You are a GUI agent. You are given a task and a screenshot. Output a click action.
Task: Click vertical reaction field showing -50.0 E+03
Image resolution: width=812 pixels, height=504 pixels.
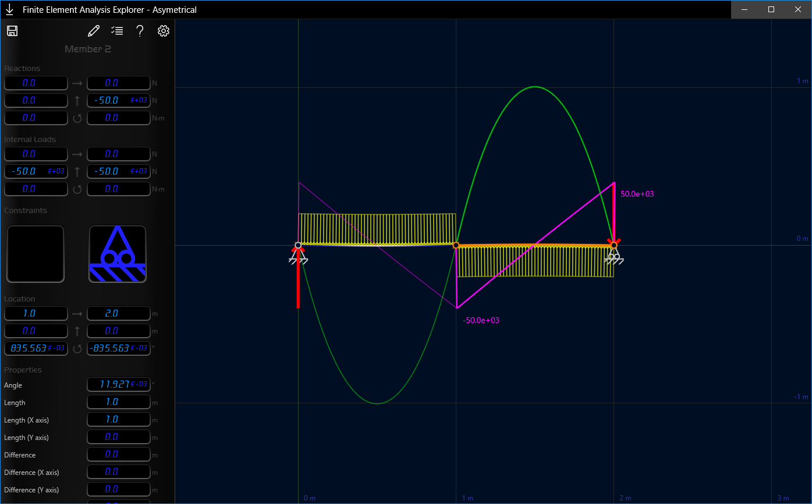click(119, 100)
